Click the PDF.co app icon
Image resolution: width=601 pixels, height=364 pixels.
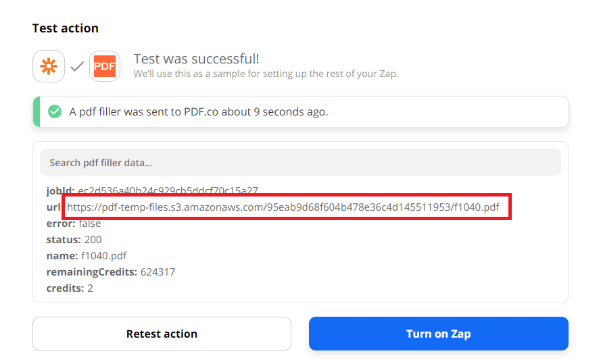coord(105,66)
